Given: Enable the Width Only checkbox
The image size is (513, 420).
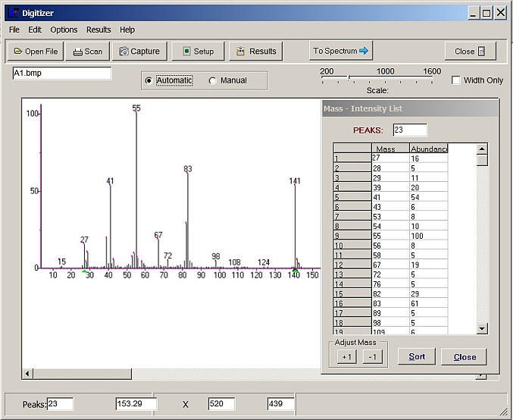Looking at the screenshot, I should tap(456, 80).
